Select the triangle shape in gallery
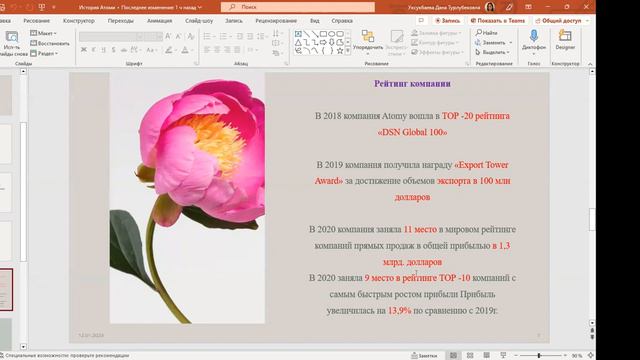The height and width of the screenshot is (360, 640). tap(298, 42)
